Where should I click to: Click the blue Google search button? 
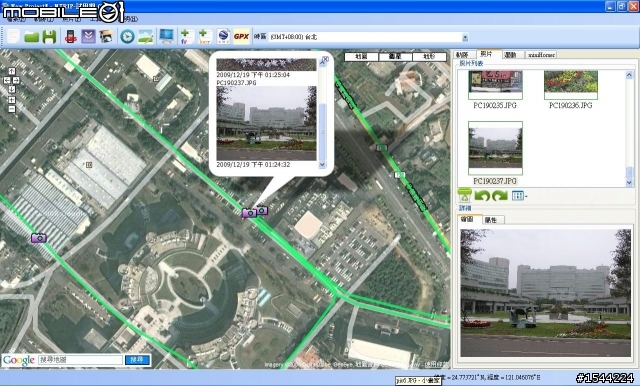point(137,359)
